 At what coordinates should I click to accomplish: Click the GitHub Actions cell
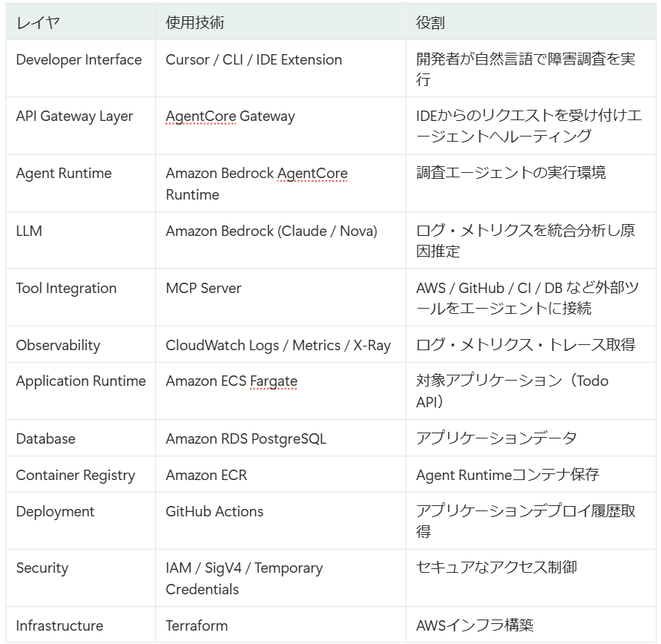click(x=214, y=512)
